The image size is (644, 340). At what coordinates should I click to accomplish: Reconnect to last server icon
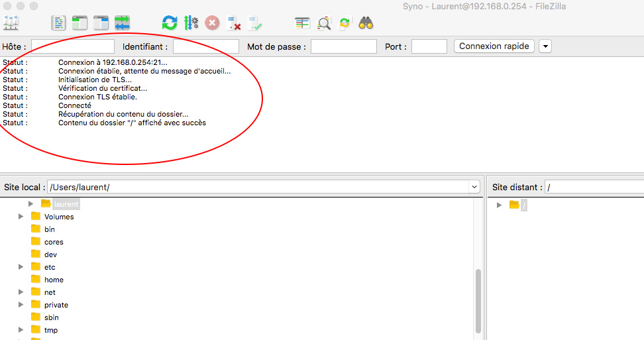tap(255, 23)
